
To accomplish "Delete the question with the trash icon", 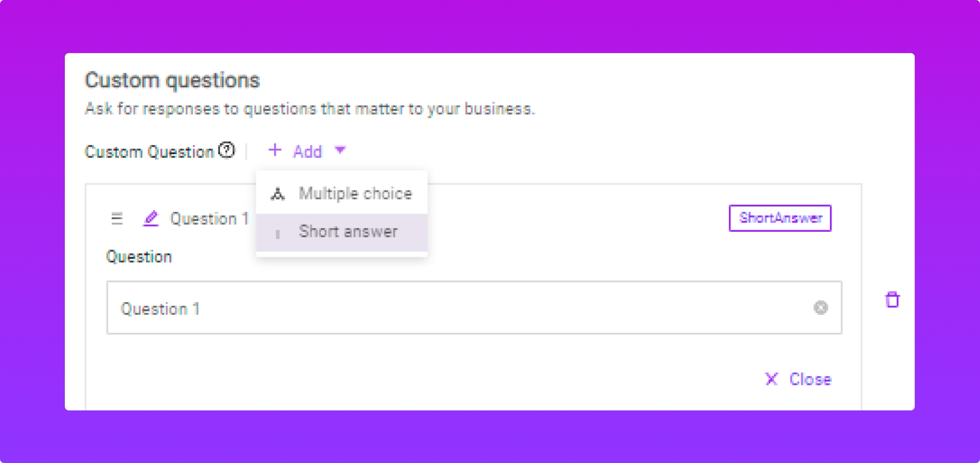I will pos(892,300).
